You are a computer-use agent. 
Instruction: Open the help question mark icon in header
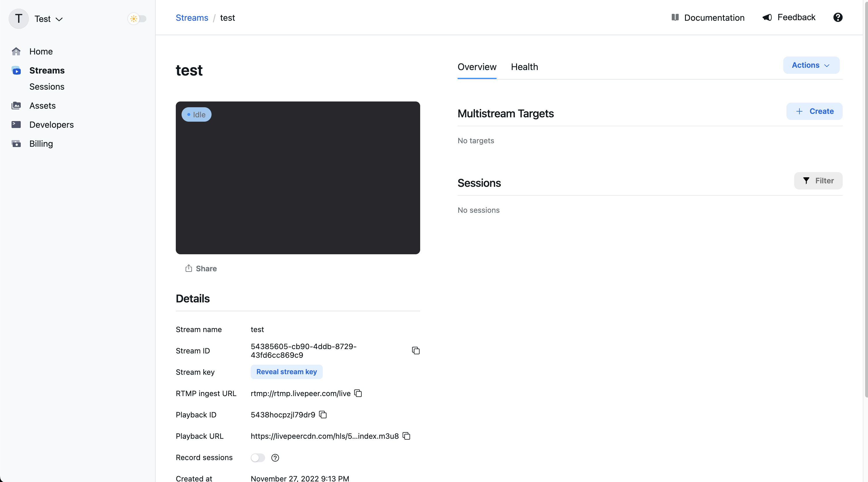point(838,17)
